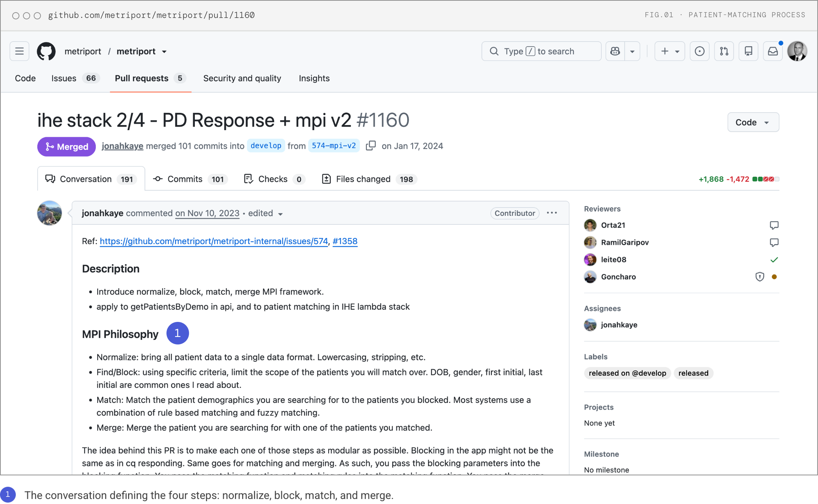Click RamilGaripov's reviewer avatar

click(590, 242)
